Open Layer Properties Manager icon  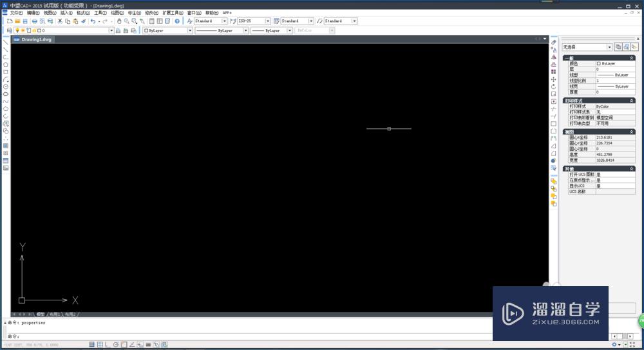(x=10, y=30)
